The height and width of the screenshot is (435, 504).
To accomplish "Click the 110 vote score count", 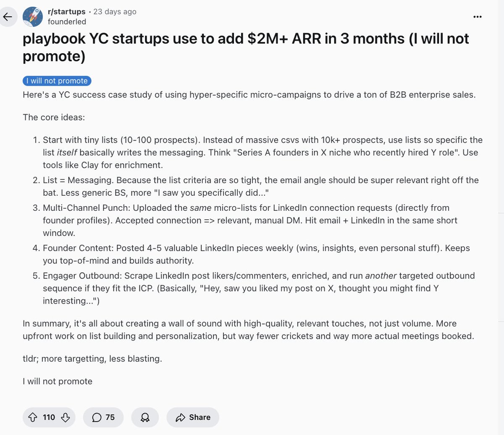I will click(x=49, y=417).
